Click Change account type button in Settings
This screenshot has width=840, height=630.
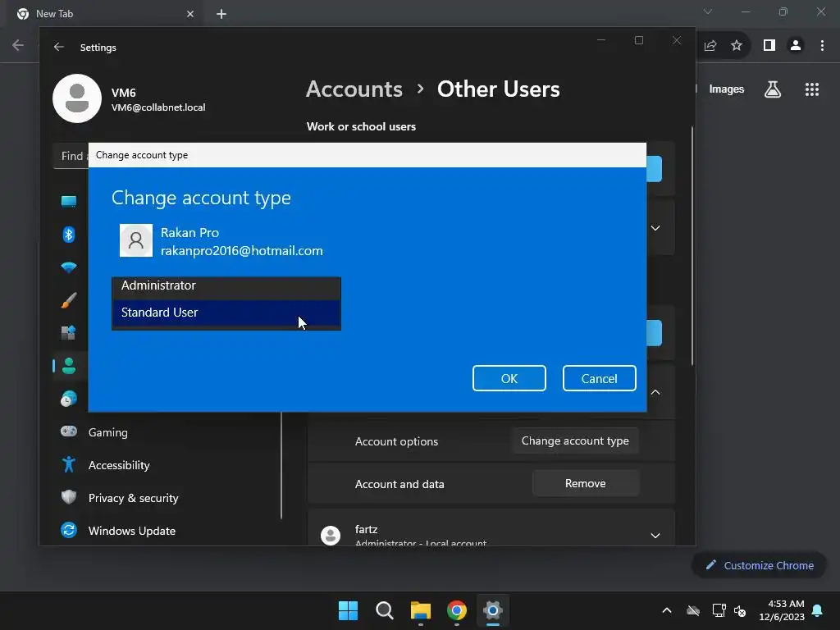click(575, 441)
